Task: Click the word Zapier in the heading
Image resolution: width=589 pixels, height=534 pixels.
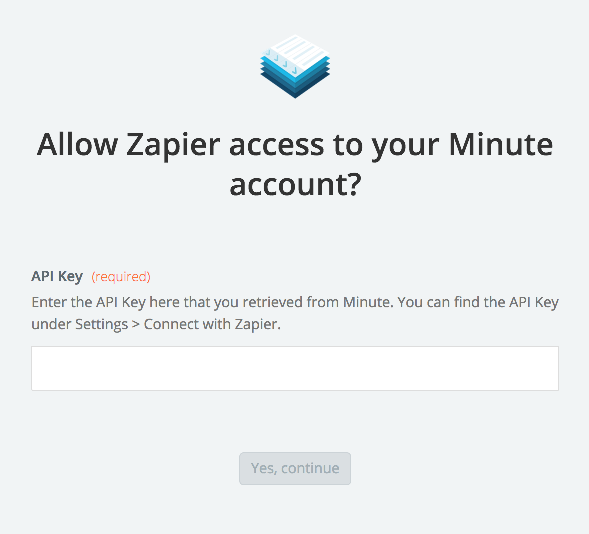Action: [x=173, y=145]
